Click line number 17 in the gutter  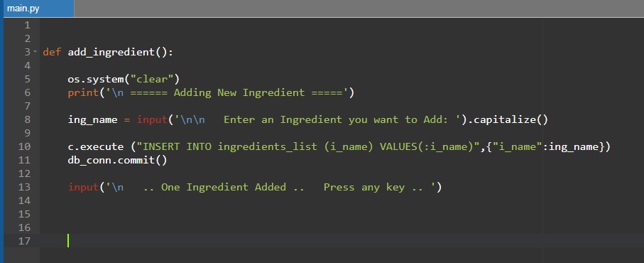click(x=24, y=241)
